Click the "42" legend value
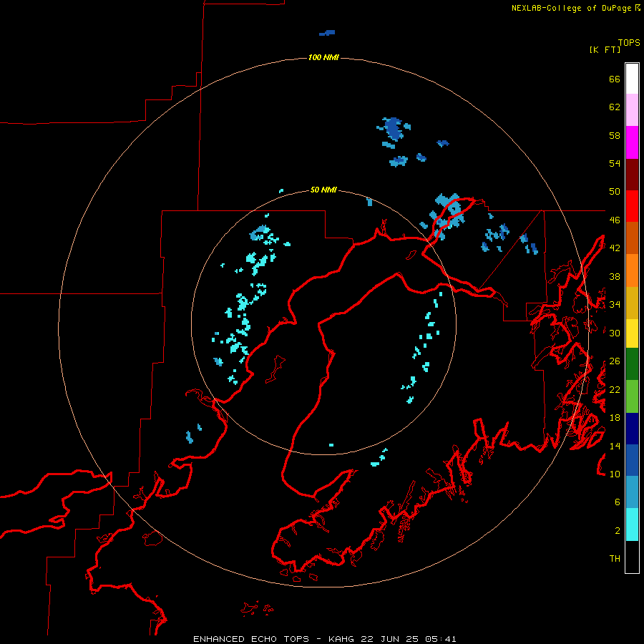Viewport: 644px width, 644px height. coord(615,248)
